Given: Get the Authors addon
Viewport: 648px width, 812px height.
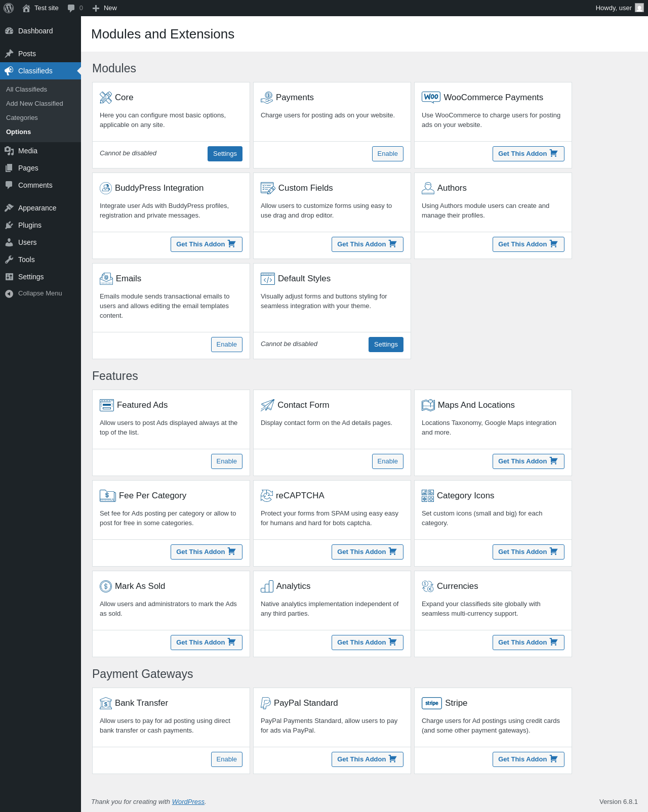Looking at the screenshot, I should [x=528, y=244].
